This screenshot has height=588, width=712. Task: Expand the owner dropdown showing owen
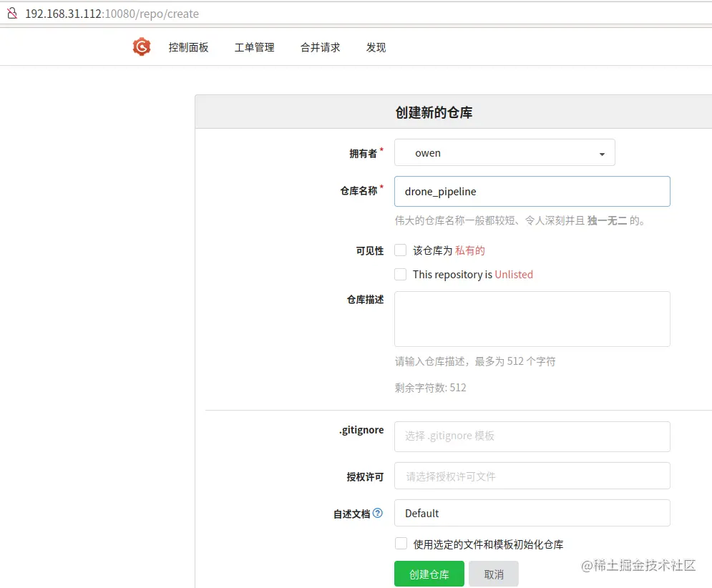(504, 152)
